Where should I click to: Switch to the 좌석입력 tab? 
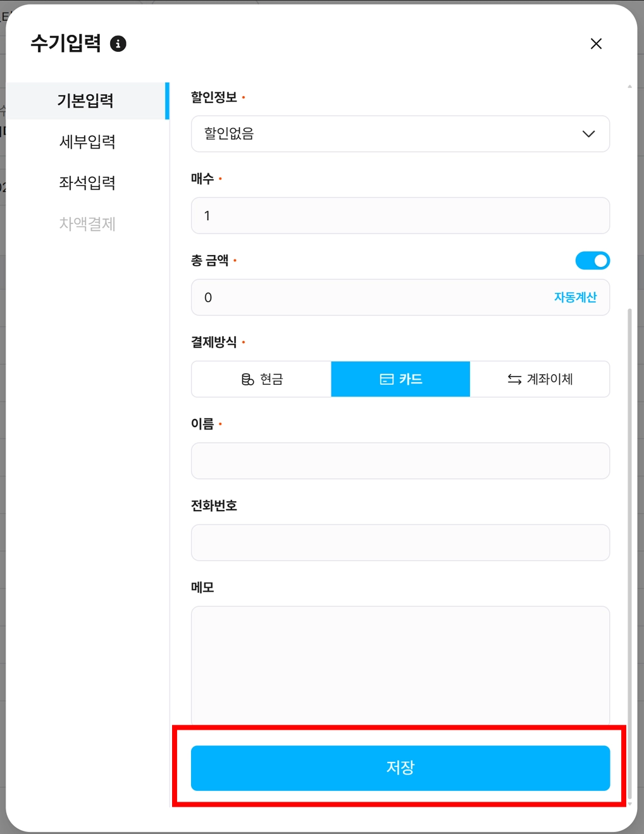pyautogui.click(x=87, y=183)
